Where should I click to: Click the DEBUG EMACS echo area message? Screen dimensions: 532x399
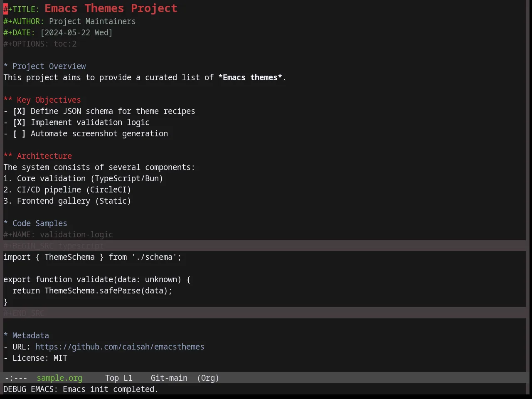pos(81,389)
